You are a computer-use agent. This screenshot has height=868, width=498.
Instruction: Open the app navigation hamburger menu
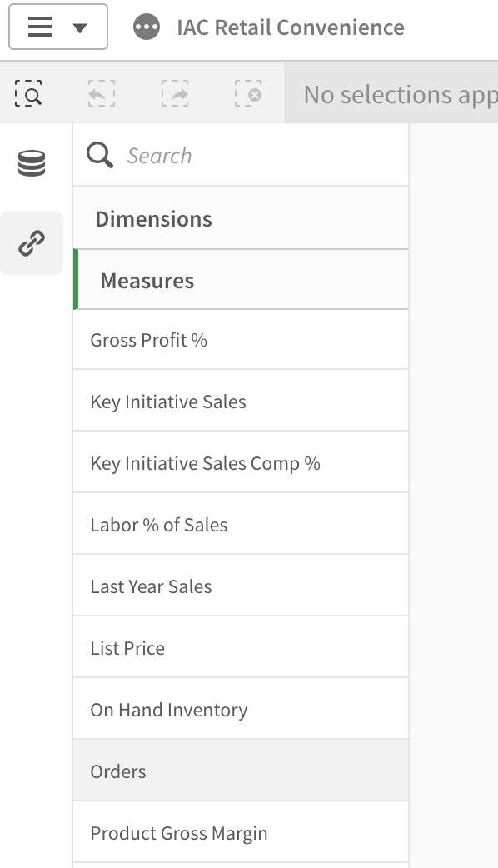point(39,26)
